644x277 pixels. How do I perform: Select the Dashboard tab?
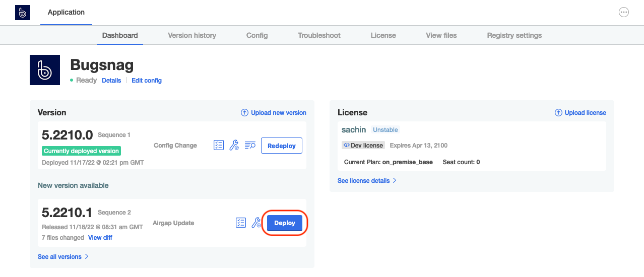(x=120, y=35)
